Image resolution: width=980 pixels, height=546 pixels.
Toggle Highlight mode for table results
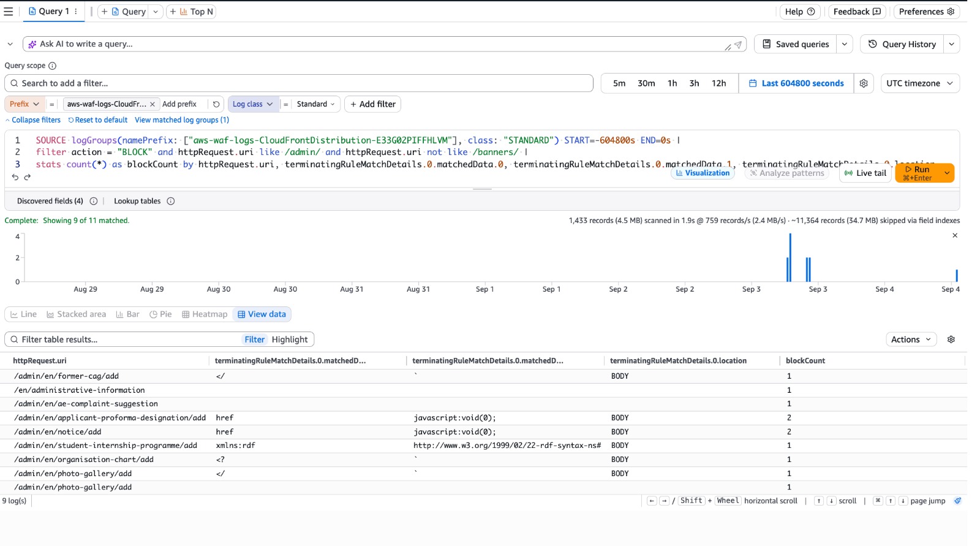coord(290,339)
